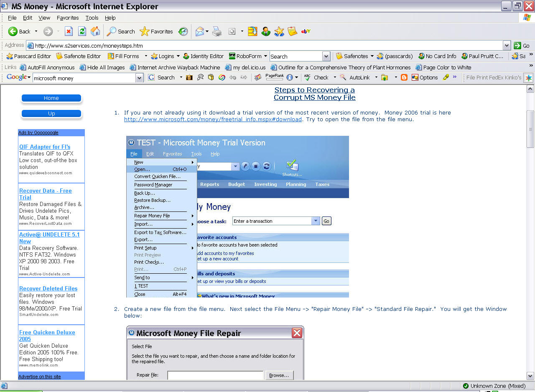The width and height of the screenshot is (535, 392).
Task: Open the QIF Adapter for FI's ad
Action: (x=45, y=147)
